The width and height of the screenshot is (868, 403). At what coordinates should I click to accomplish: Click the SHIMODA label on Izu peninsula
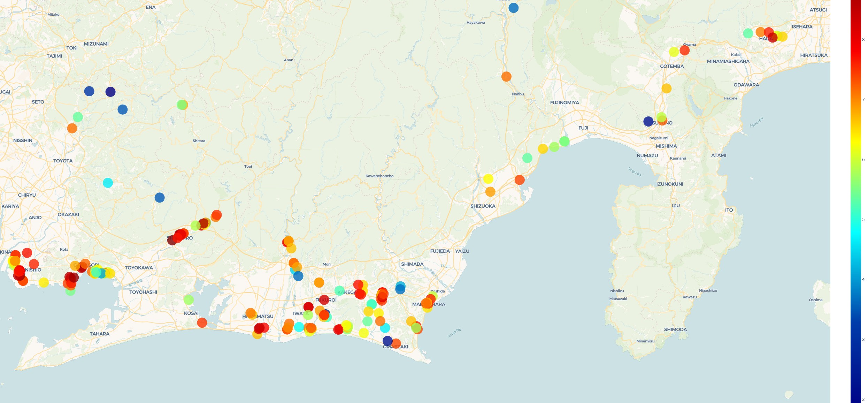(x=675, y=329)
